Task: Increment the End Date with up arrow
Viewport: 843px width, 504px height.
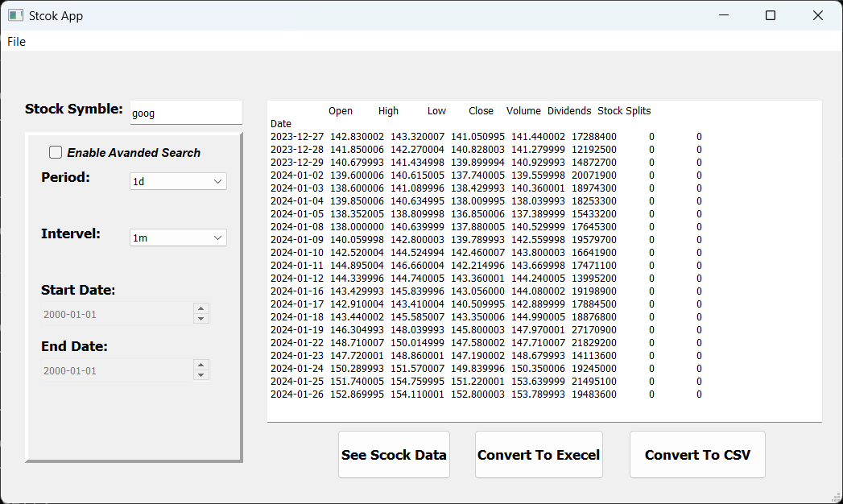Action: pos(200,365)
